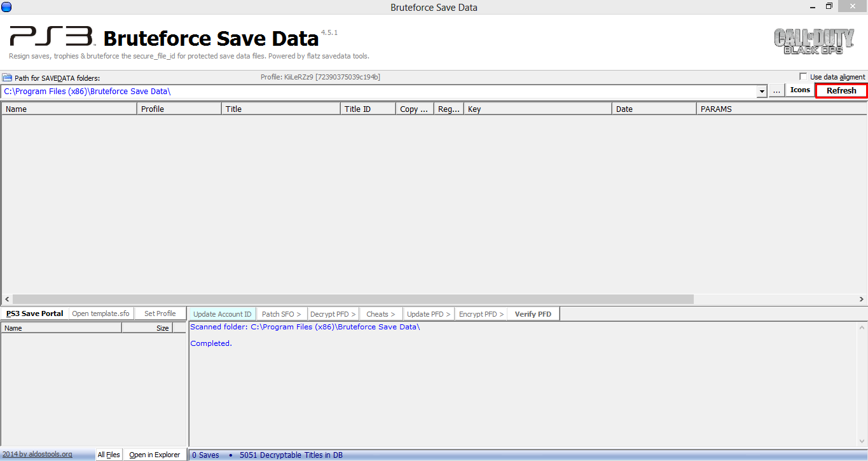This screenshot has height=461, width=868.
Task: Sort saves by the Key column
Action: 538,109
